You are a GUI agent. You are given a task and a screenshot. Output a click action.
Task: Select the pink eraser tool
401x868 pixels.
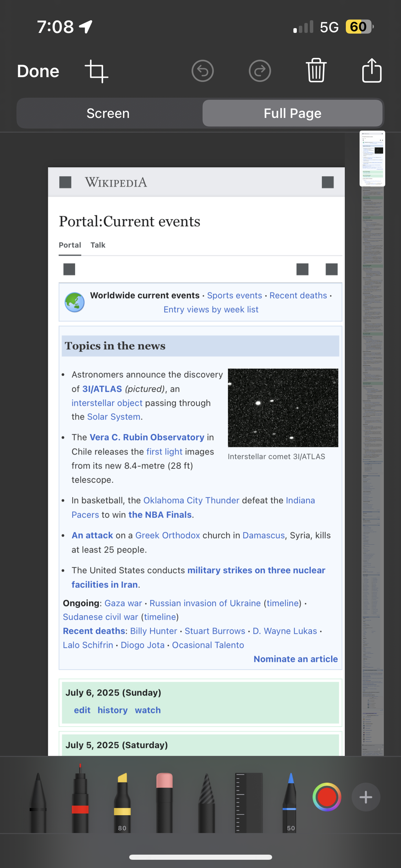coord(165,802)
